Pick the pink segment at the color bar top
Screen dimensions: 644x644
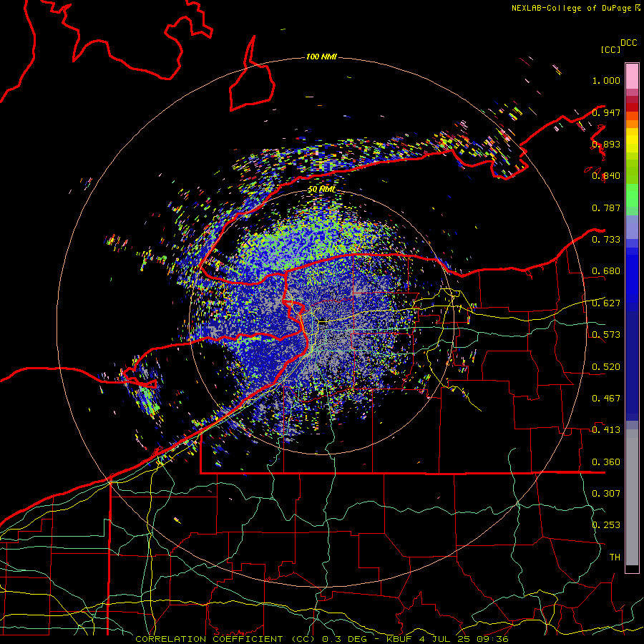pyautogui.click(x=632, y=76)
